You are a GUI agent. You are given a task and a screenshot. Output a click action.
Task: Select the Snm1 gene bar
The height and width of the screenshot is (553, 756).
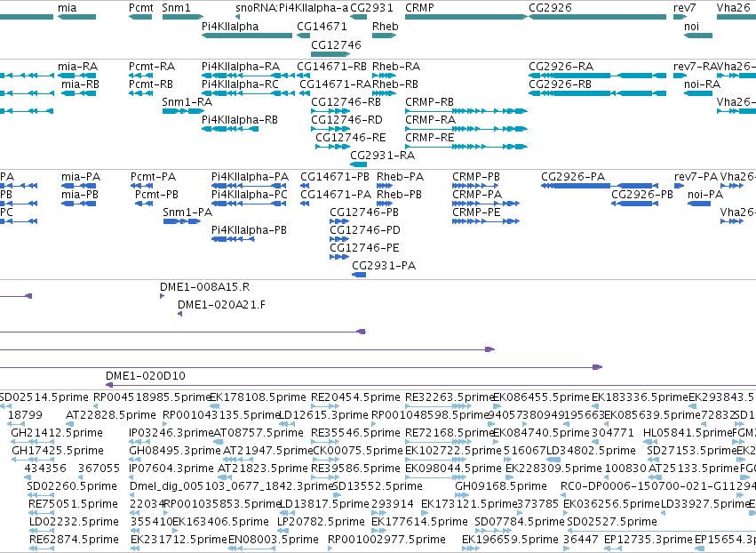point(183,17)
